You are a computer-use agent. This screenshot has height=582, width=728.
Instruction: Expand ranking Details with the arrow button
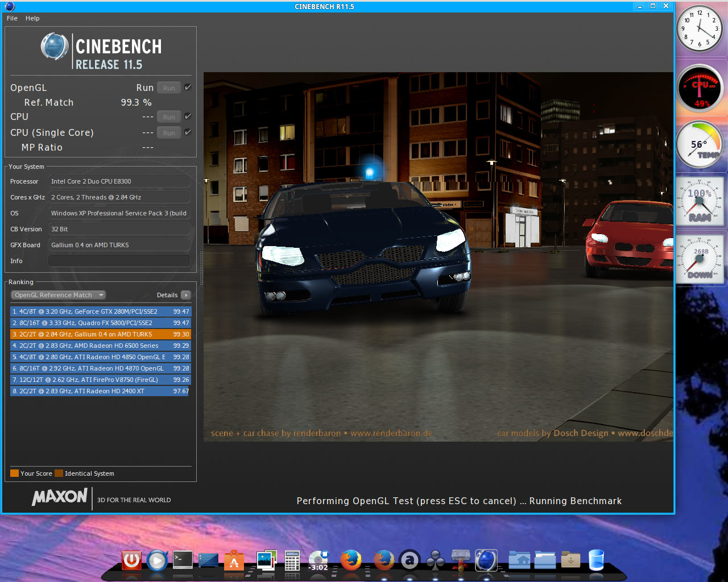pyautogui.click(x=186, y=295)
